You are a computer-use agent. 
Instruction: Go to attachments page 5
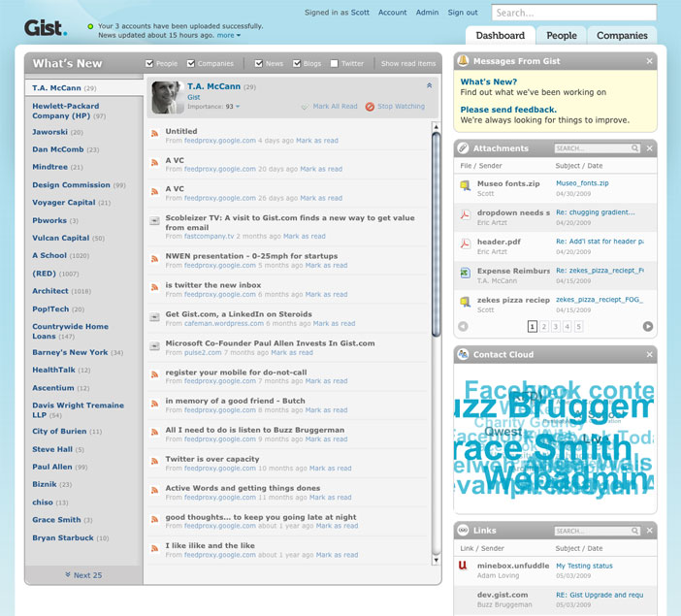click(578, 326)
